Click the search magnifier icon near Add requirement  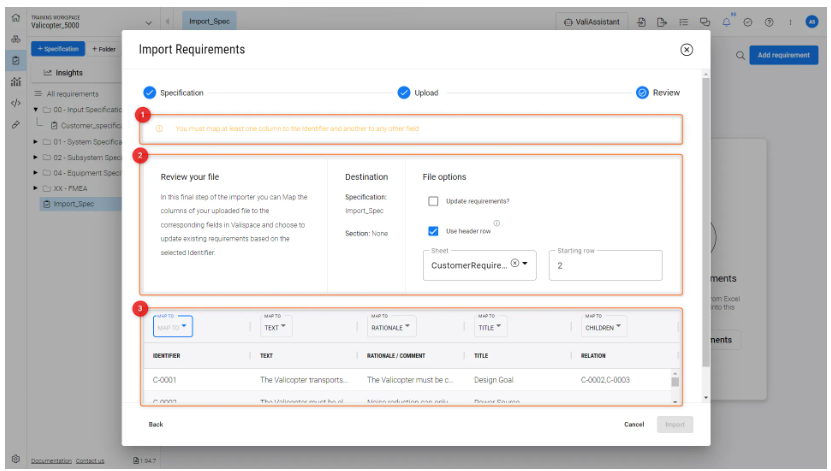pos(741,56)
